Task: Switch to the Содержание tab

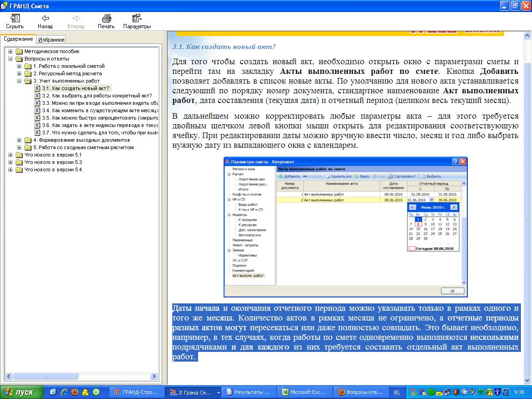Action: (x=18, y=39)
